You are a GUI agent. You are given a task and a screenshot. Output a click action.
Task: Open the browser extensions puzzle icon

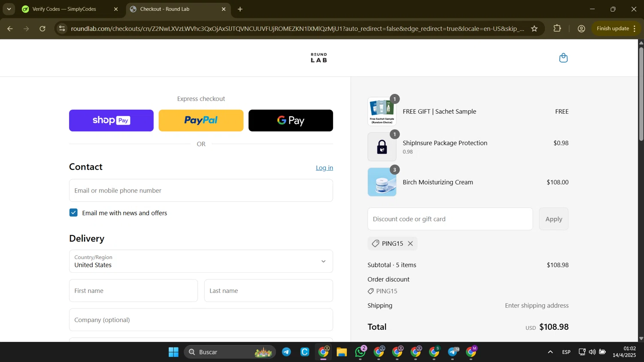(557, 29)
